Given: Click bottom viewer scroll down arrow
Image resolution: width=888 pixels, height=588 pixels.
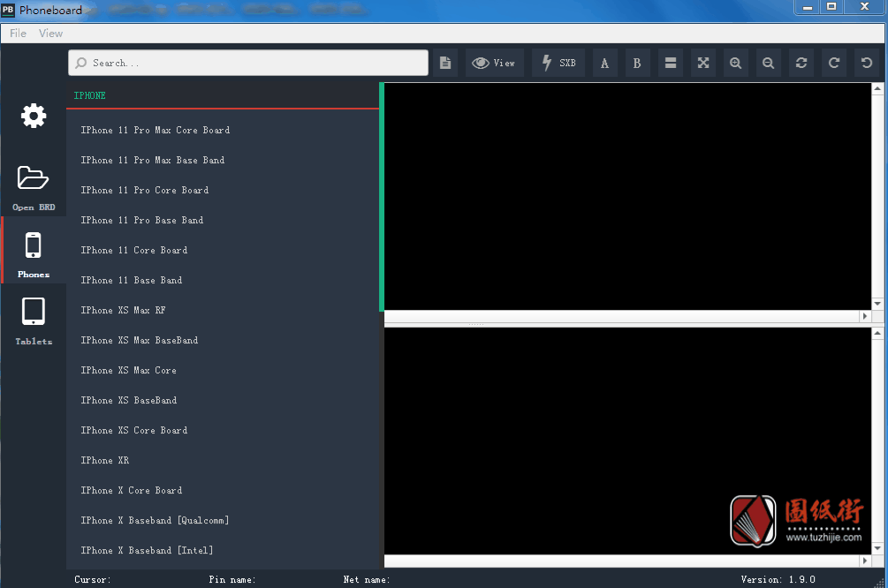Looking at the screenshot, I should 877,548.
